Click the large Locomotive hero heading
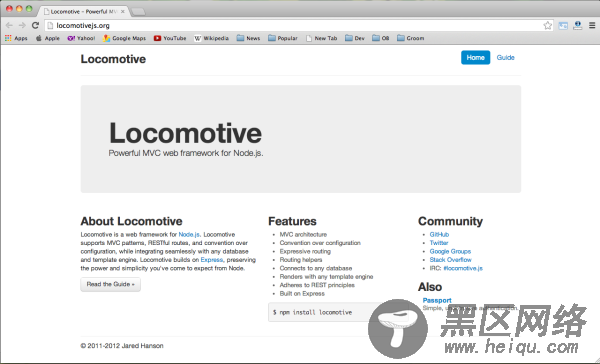The width and height of the screenshot is (600, 364). 186,133
